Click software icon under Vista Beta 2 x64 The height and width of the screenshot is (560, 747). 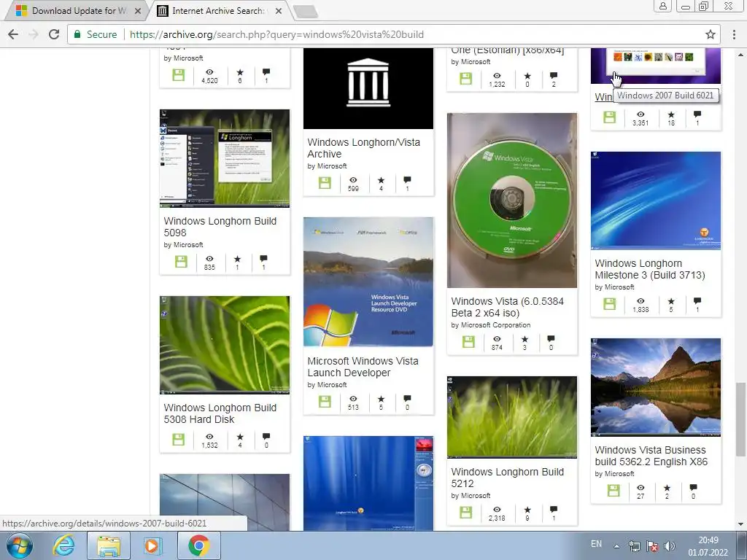point(469,342)
